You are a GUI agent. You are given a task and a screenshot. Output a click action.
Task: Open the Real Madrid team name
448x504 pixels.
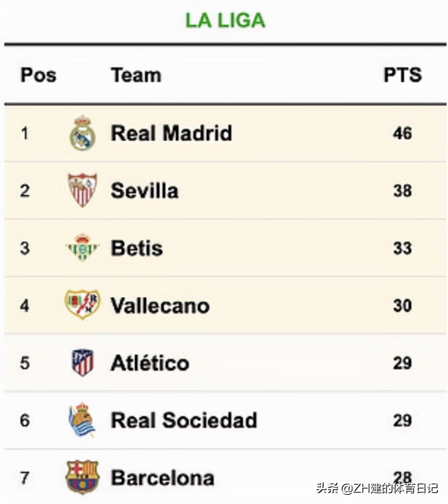(171, 133)
